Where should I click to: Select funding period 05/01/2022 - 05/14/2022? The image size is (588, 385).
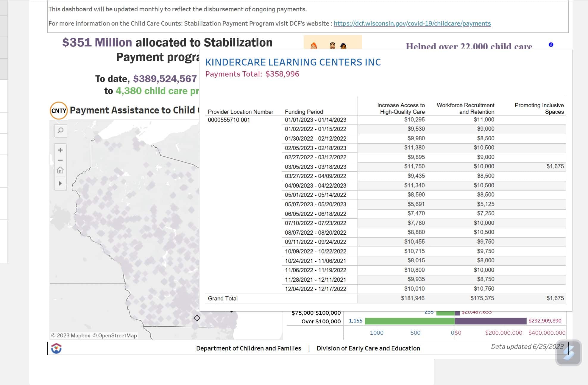(x=315, y=195)
